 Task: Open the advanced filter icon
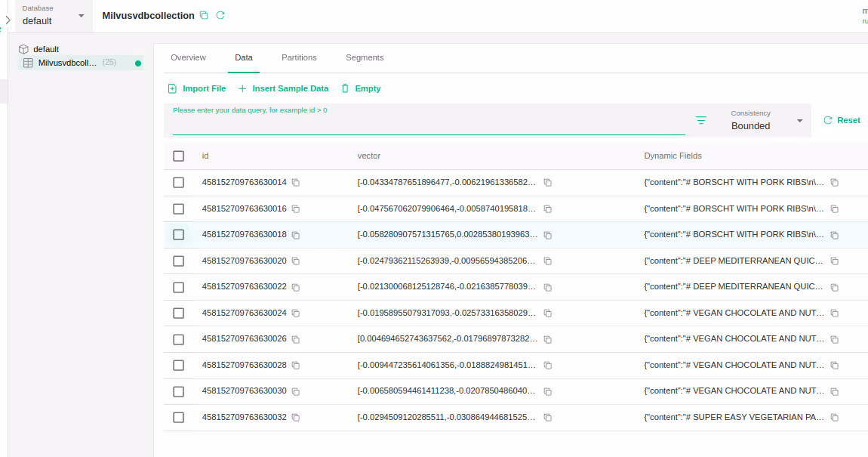(701, 120)
